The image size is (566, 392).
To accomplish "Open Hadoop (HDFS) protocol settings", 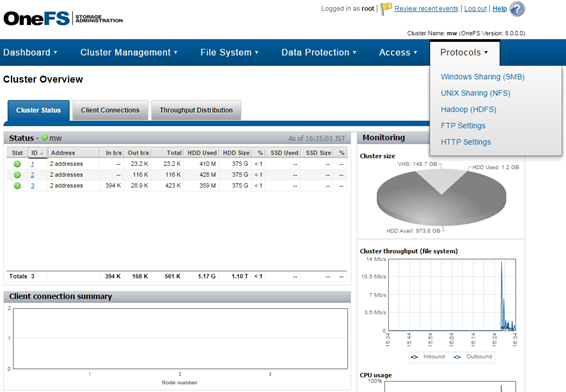I will click(x=468, y=109).
